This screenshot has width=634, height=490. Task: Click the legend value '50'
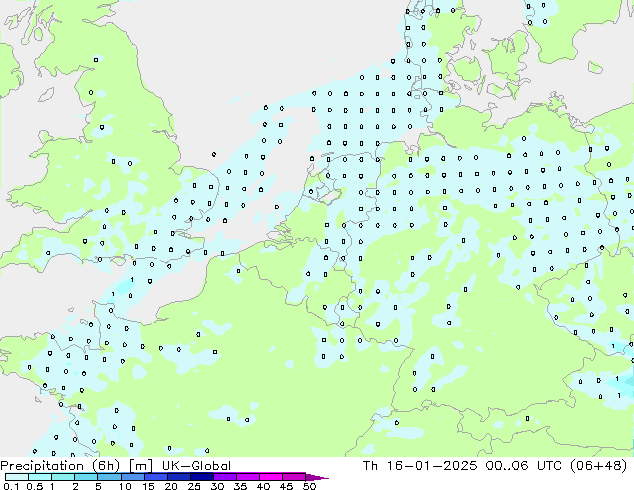(x=309, y=486)
